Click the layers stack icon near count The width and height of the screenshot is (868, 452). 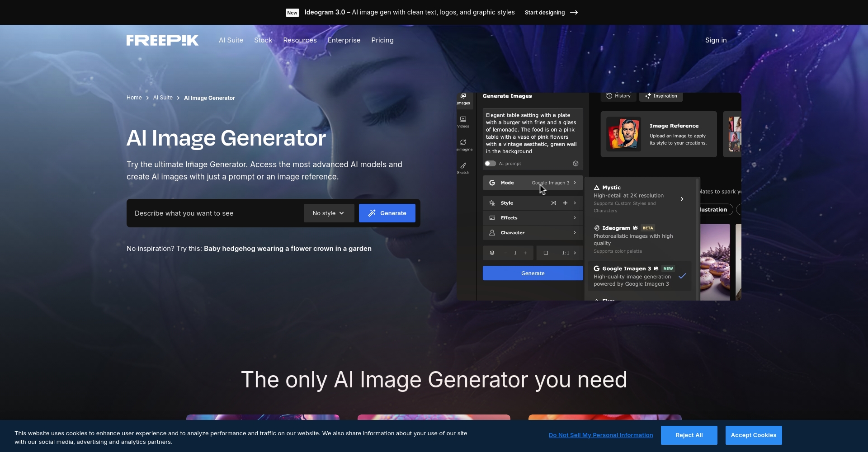(x=492, y=253)
